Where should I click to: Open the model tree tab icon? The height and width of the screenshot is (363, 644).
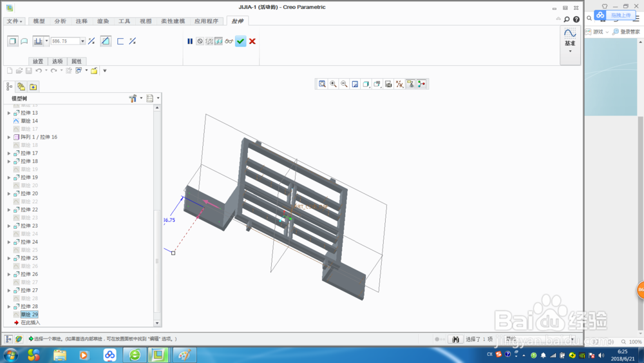(x=9, y=87)
